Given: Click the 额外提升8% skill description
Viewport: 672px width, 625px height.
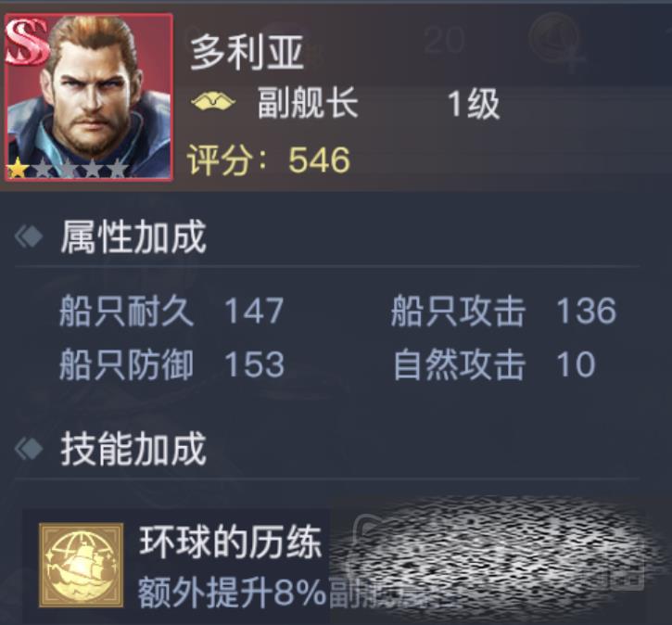Looking at the screenshot, I should coord(233,593).
